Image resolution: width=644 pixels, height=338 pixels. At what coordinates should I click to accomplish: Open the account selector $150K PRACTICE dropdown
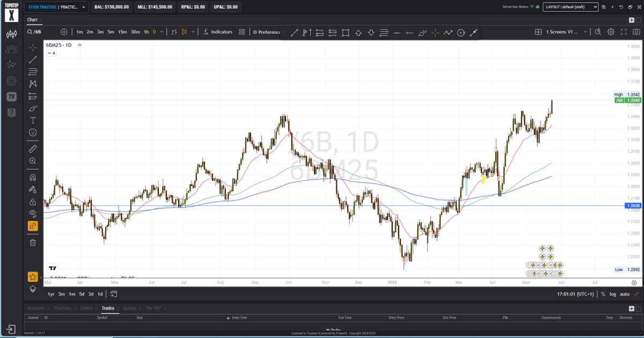coord(57,7)
